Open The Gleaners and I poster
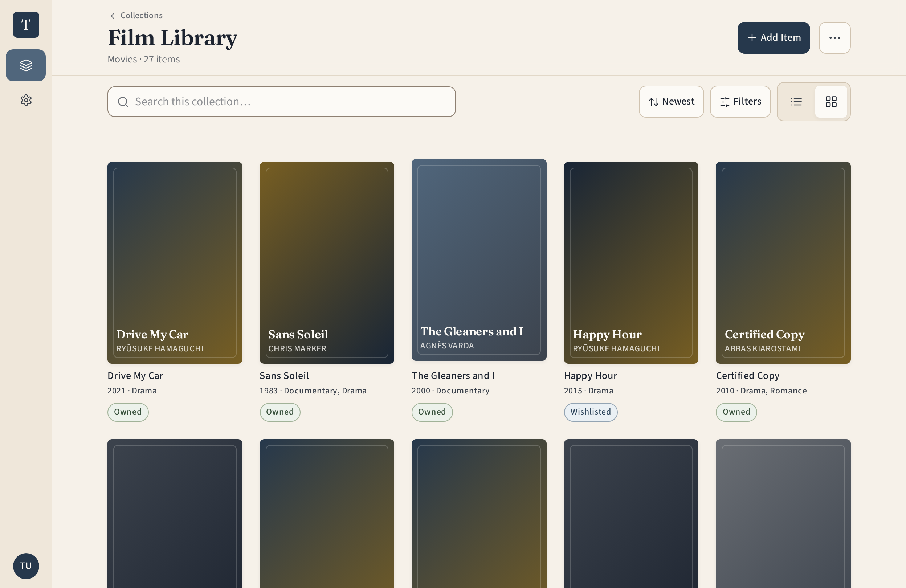This screenshot has width=906, height=588. [479, 260]
